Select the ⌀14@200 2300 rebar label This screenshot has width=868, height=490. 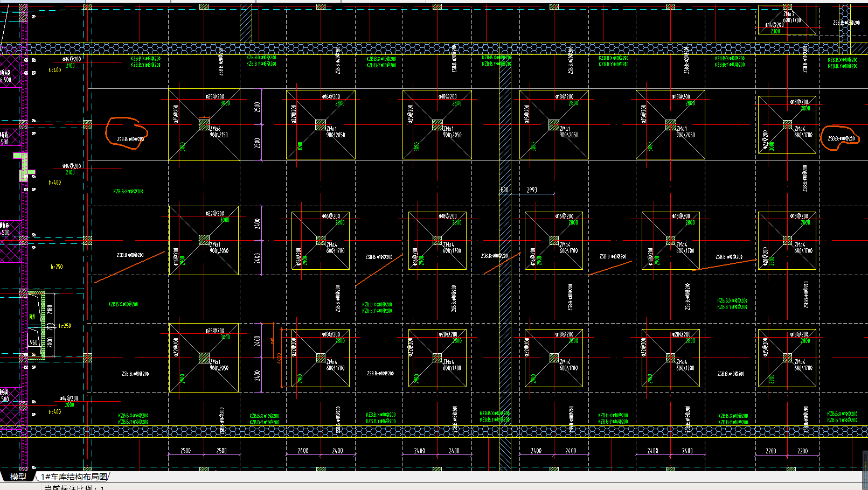pos(775,28)
